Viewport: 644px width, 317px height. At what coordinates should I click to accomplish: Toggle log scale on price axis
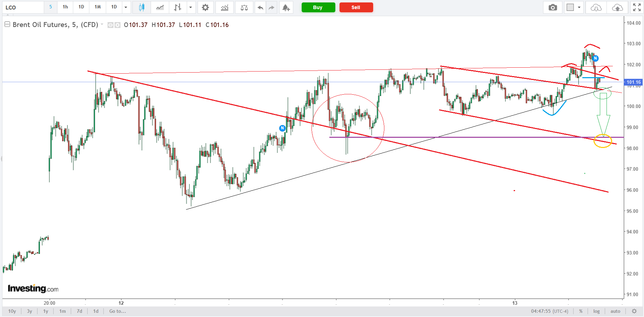coord(596,311)
